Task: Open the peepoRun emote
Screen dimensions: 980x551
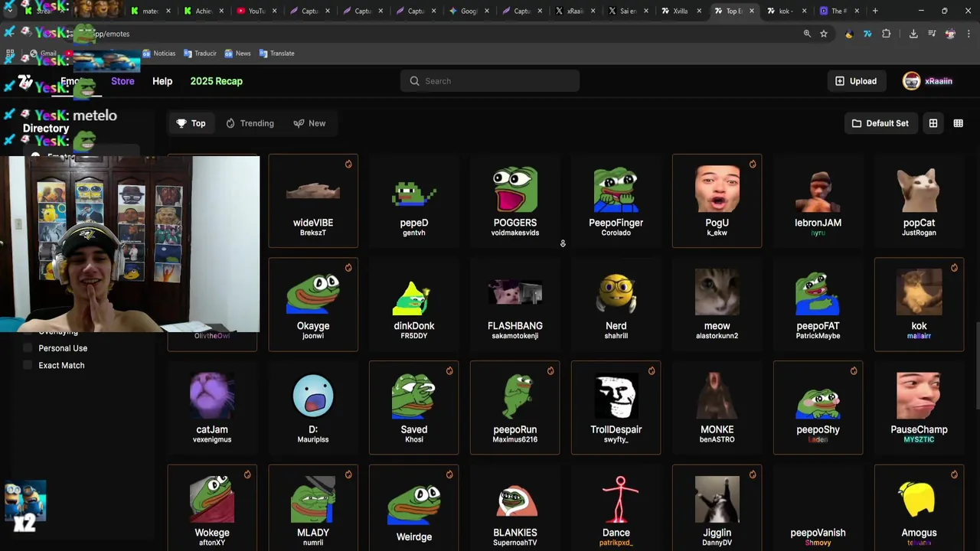Action: pos(515,408)
